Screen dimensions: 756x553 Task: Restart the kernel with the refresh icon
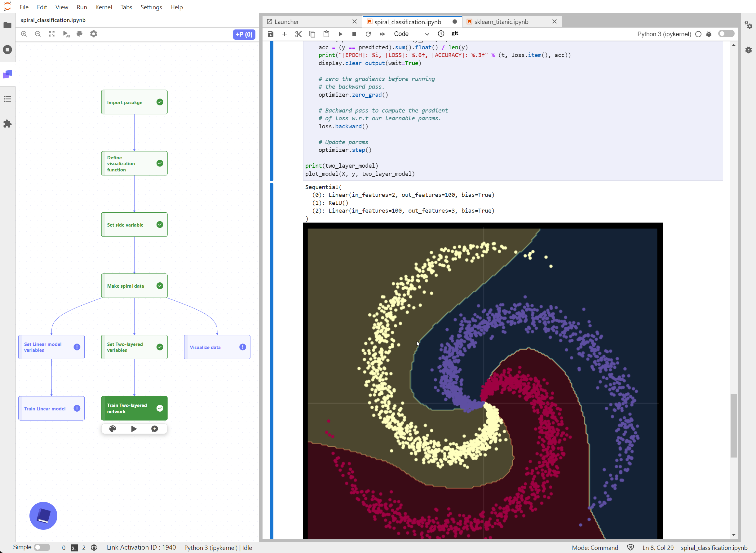click(368, 34)
